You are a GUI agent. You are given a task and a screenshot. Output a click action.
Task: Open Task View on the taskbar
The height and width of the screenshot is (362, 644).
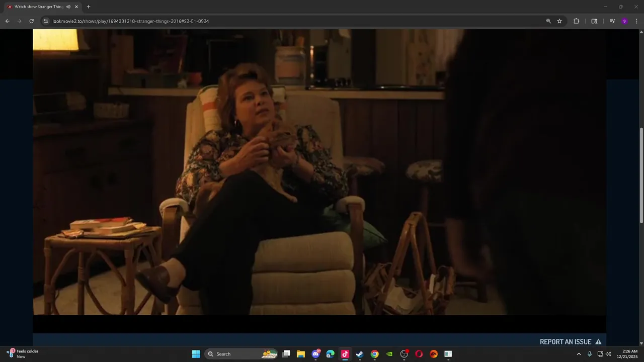point(286,354)
